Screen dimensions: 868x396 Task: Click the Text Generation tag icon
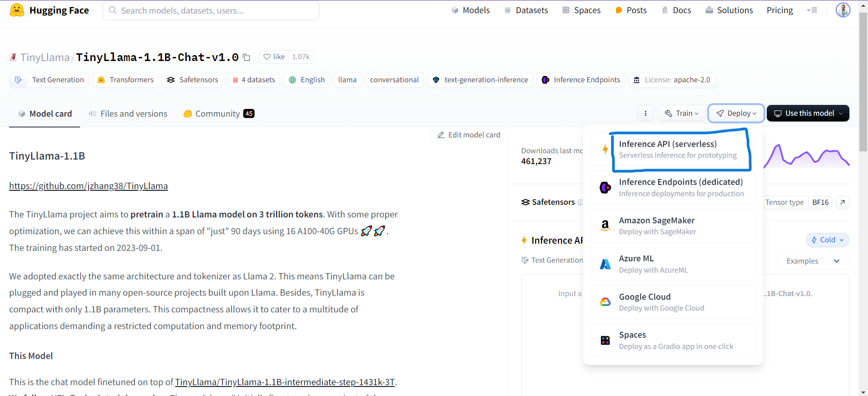[19, 80]
